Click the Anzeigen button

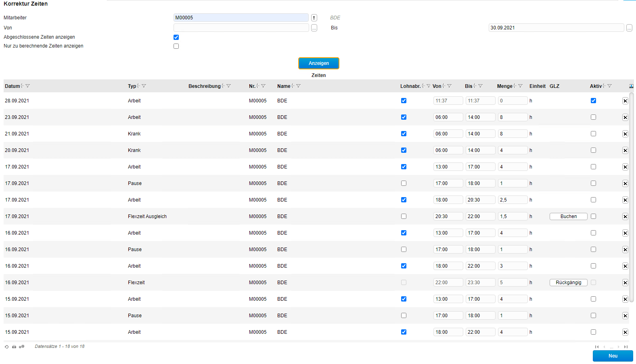(x=319, y=63)
